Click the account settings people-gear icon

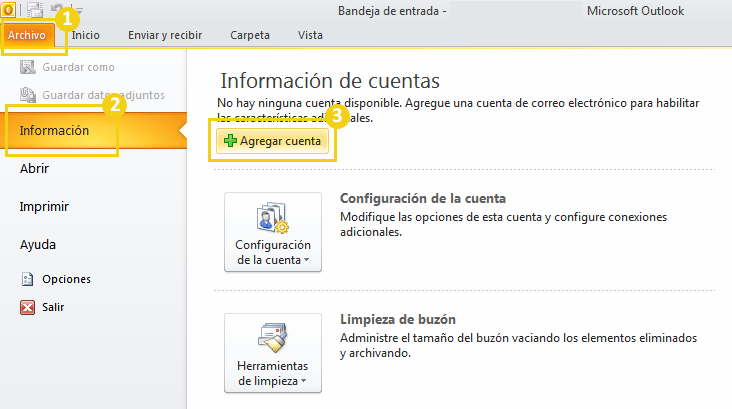pyautogui.click(x=273, y=217)
